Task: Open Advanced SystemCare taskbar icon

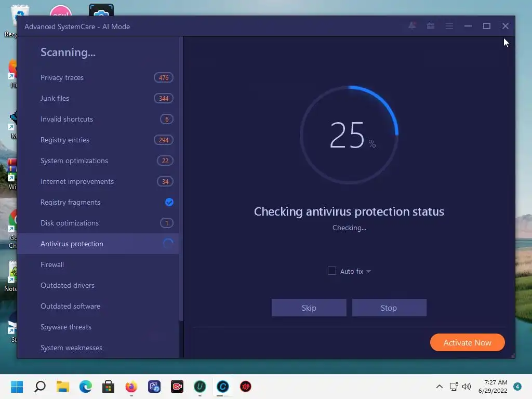Action: coord(223,387)
